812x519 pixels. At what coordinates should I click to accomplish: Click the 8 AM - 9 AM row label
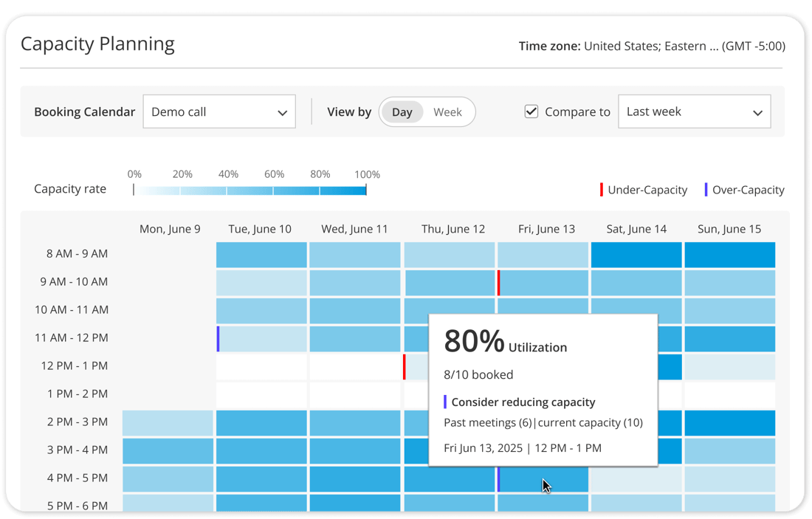pyautogui.click(x=76, y=253)
